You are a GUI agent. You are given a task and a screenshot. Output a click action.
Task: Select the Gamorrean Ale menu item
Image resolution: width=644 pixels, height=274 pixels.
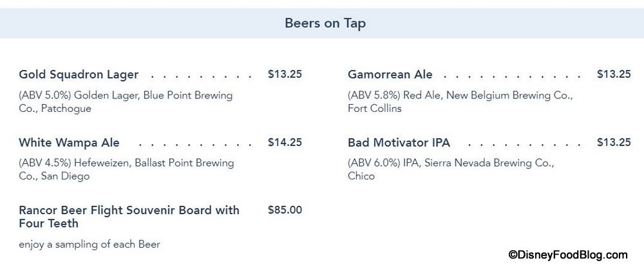(390, 75)
